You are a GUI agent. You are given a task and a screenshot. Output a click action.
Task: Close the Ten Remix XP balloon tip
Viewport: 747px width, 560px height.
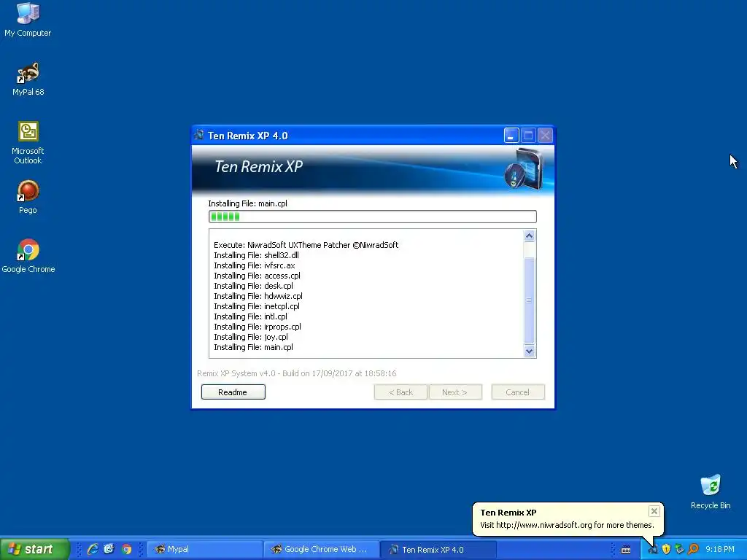tap(654, 511)
